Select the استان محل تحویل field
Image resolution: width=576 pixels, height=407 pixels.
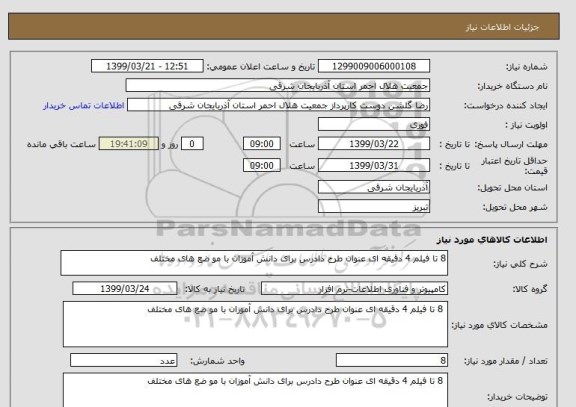click(x=374, y=187)
